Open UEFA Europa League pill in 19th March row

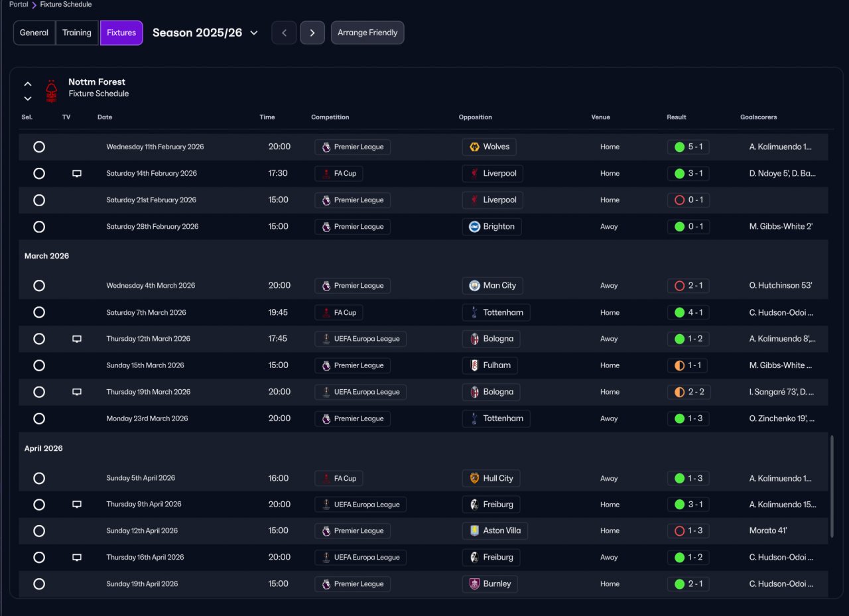[360, 392]
